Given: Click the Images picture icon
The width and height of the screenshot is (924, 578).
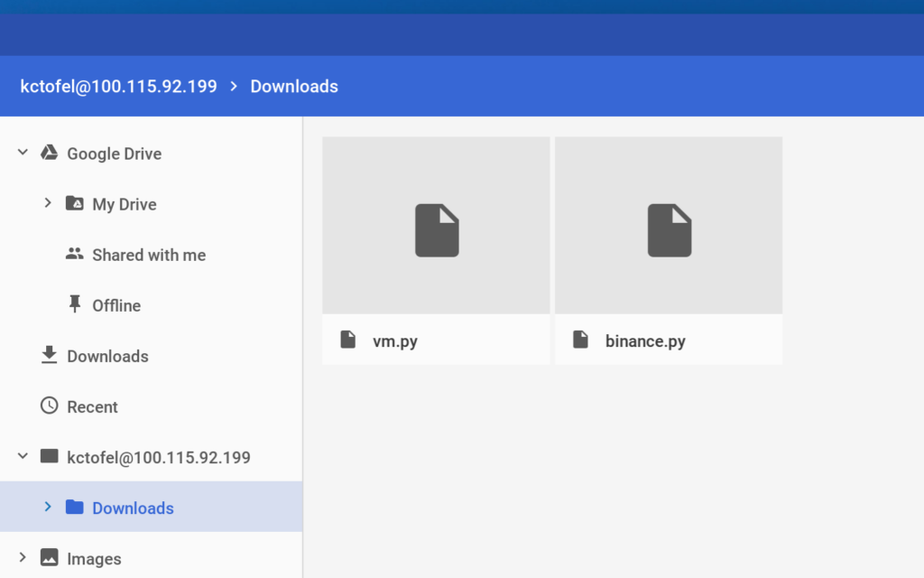Looking at the screenshot, I should pos(50,558).
